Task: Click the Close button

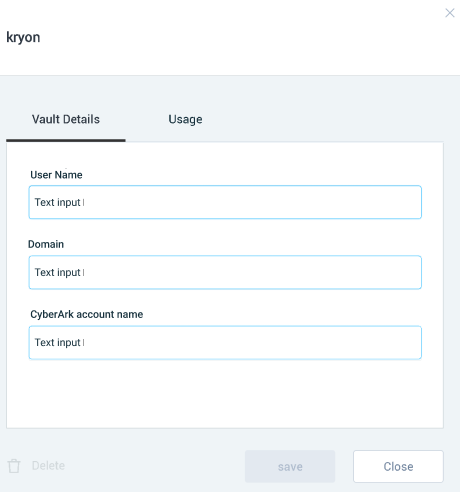Action: pyautogui.click(x=398, y=466)
